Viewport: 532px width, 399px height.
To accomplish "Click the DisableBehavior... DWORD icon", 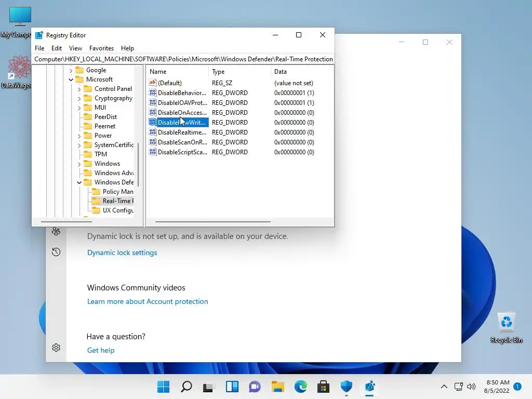I will click(153, 92).
